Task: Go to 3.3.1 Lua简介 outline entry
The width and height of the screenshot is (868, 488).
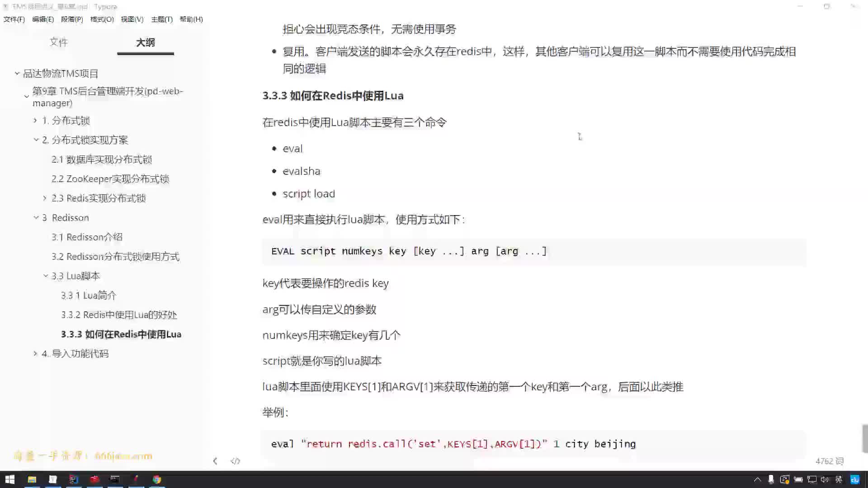Action: tap(89, 296)
